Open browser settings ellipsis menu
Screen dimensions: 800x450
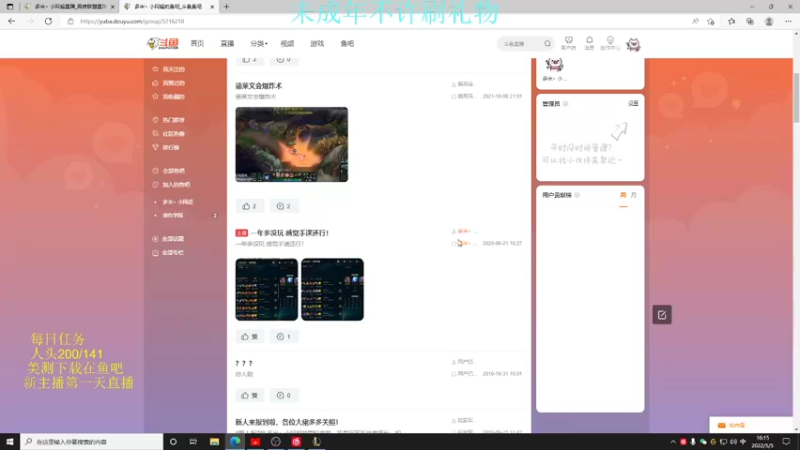point(788,21)
